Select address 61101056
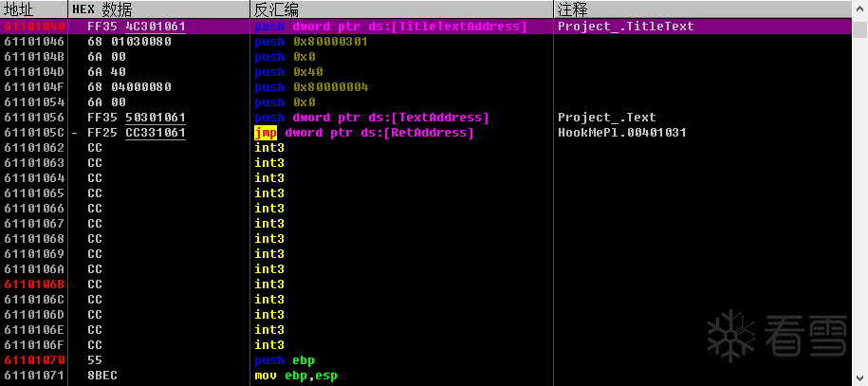Viewport: 868px width, 386px height. click(34, 118)
